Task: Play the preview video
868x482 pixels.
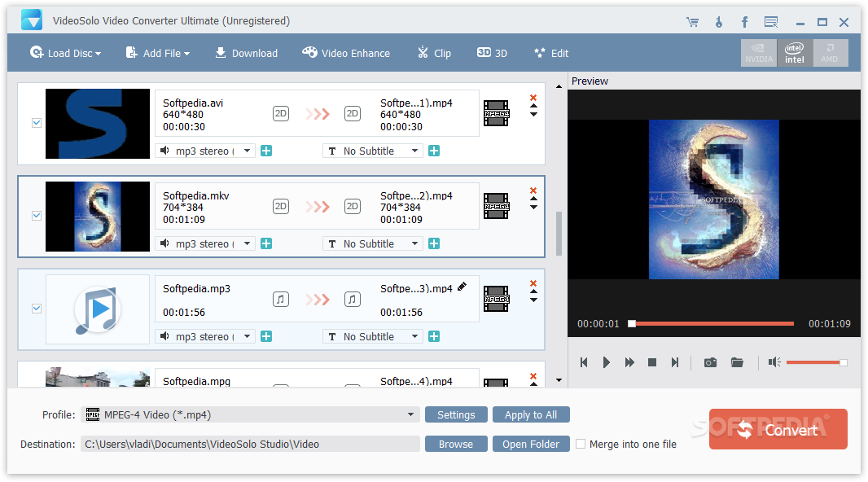Action: [606, 362]
